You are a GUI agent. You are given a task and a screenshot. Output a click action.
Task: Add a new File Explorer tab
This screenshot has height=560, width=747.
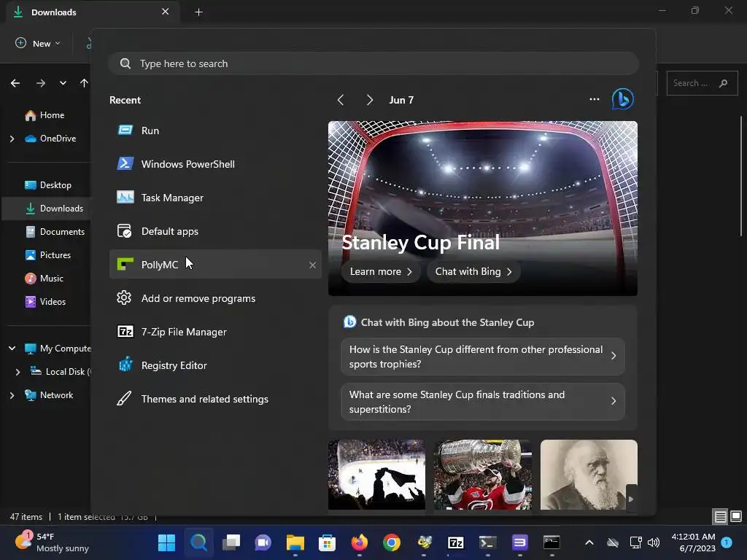point(198,12)
